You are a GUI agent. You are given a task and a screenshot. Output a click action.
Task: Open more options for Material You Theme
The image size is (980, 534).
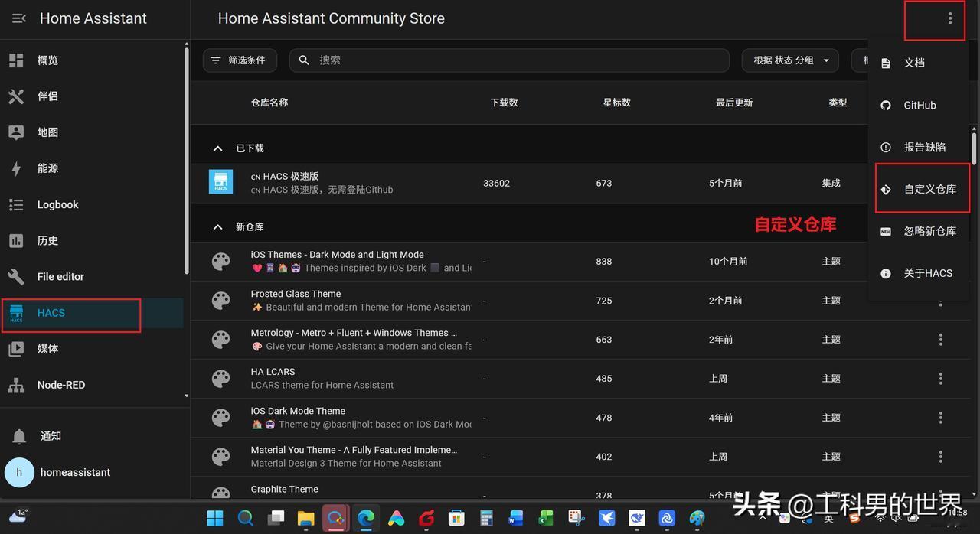point(941,457)
